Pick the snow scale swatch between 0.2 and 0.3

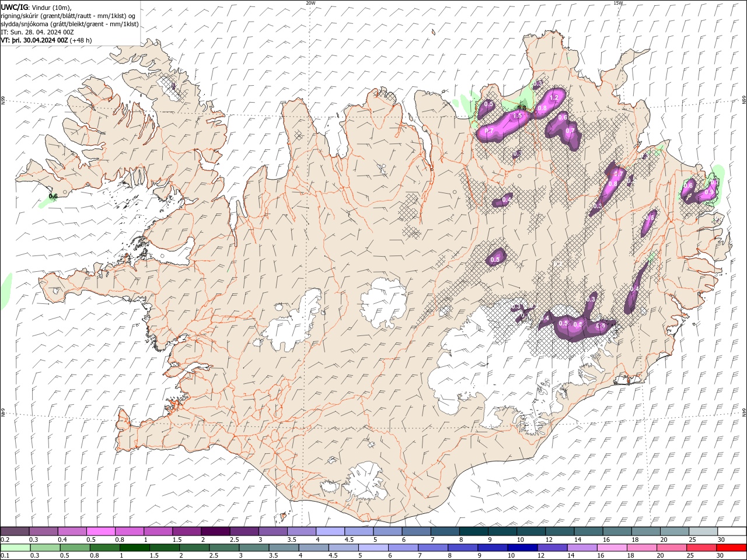point(15,531)
